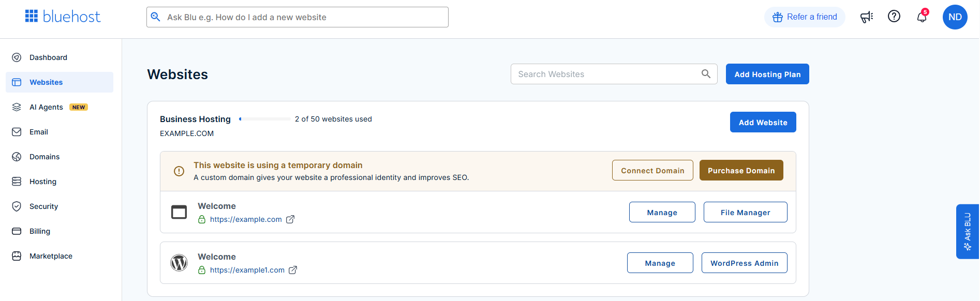Click Connect Domain

click(652, 170)
